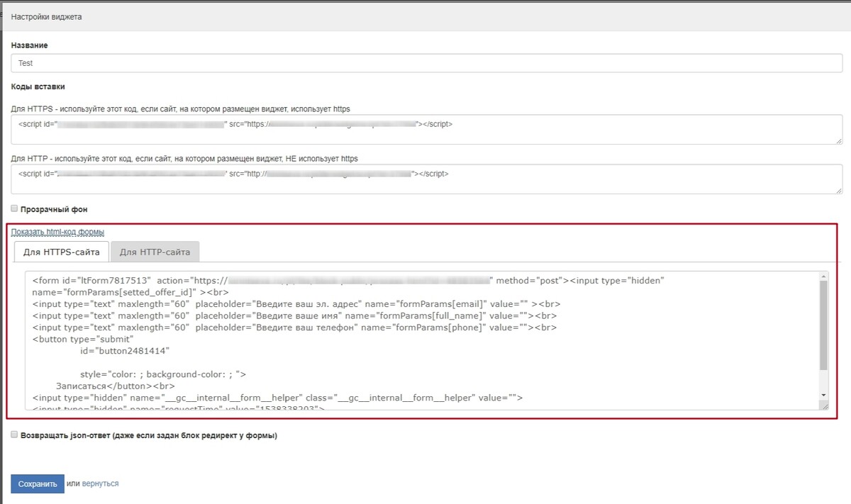This screenshot has height=504, width=851.
Task: Click the formParams[phone] input code line
Action: 294,327
